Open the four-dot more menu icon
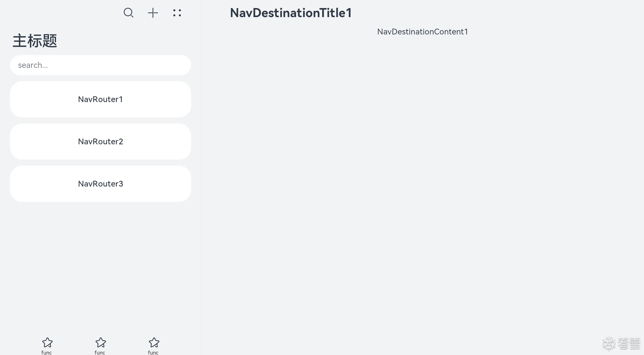Screen dimensions: 644x355 (177, 13)
